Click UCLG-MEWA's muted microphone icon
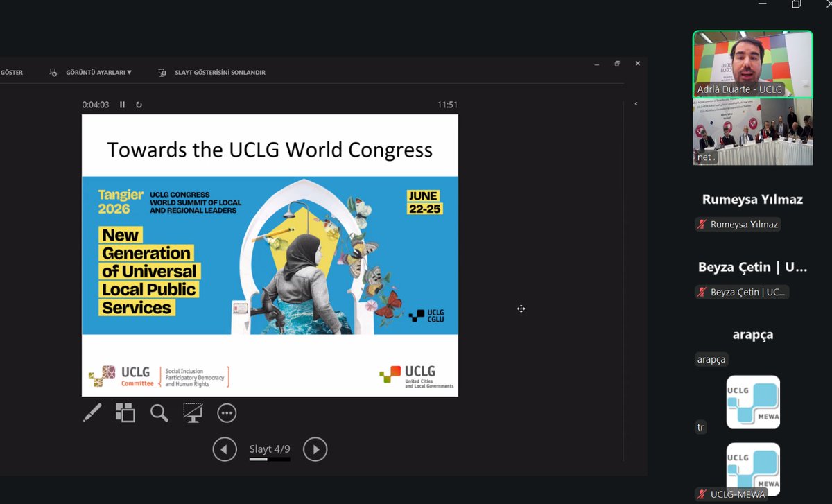 [x=702, y=494]
